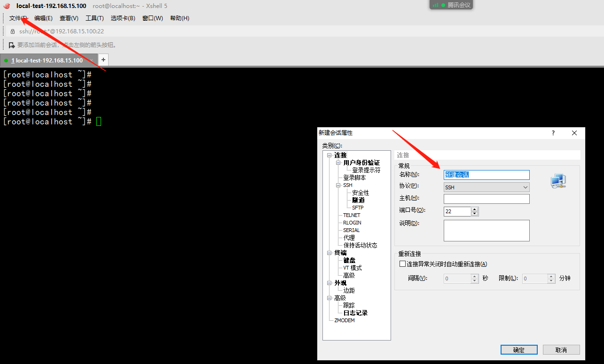Select 代理 in the category tree
The width and height of the screenshot is (604, 364).
349,238
